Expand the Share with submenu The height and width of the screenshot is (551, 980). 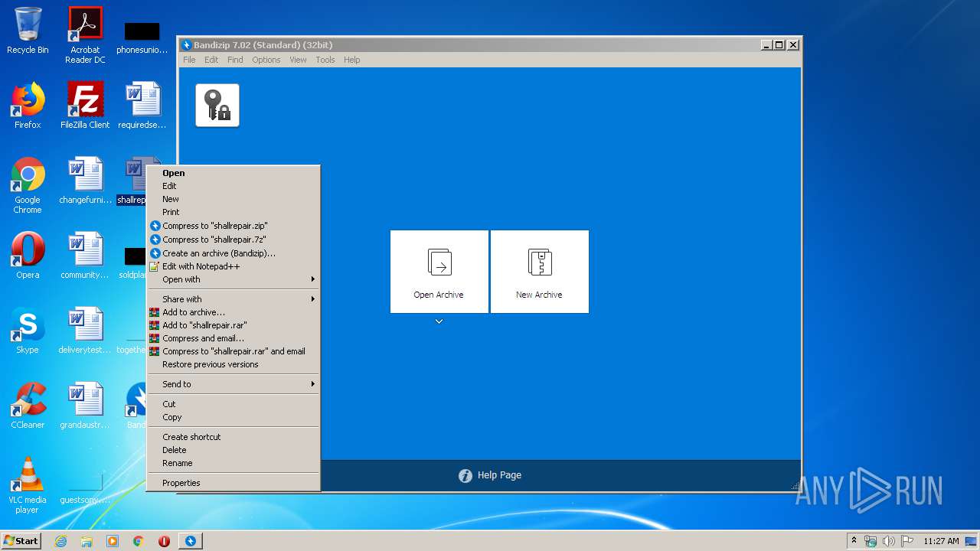click(x=234, y=299)
